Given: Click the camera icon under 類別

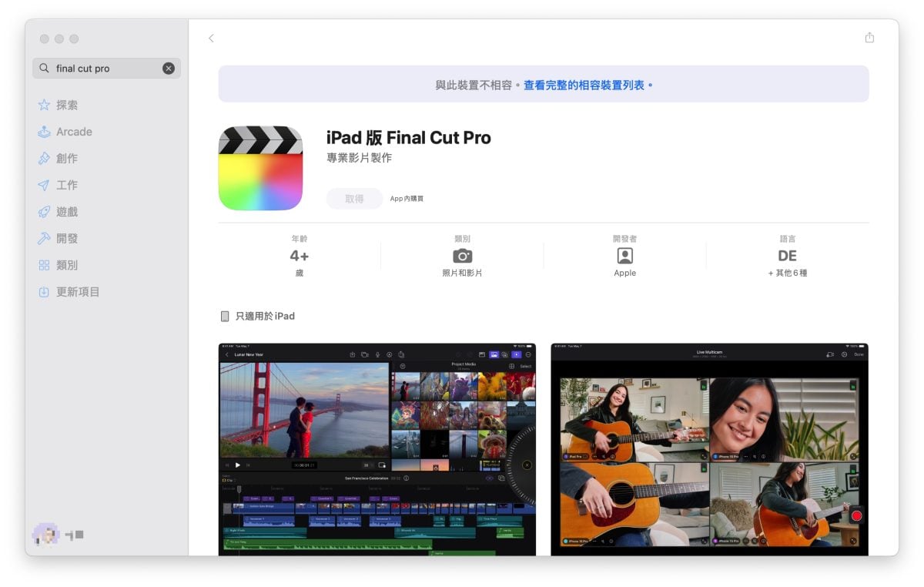Looking at the screenshot, I should coord(462,256).
